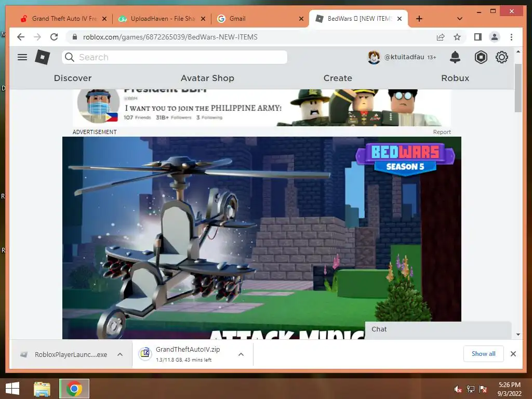Go back using the browser back arrow
The height and width of the screenshot is (399, 532).
pos(21,37)
